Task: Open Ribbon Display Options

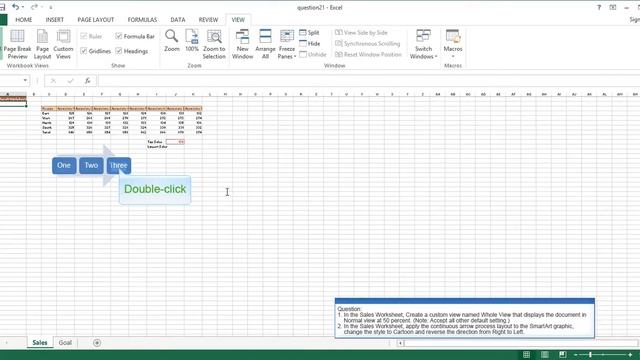Action: tap(613, 7)
